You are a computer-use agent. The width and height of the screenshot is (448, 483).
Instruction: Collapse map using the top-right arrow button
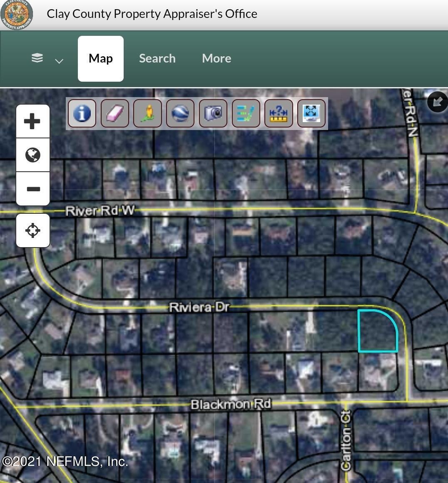click(x=437, y=102)
